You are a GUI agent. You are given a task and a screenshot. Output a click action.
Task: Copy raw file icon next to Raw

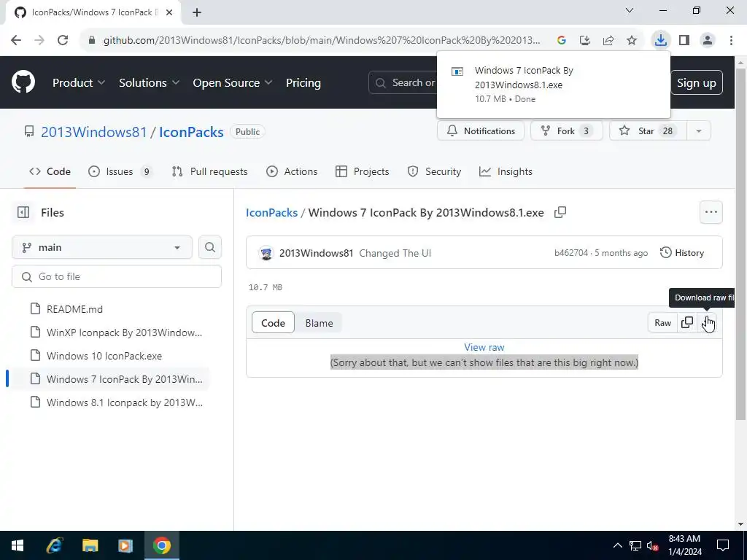point(687,323)
